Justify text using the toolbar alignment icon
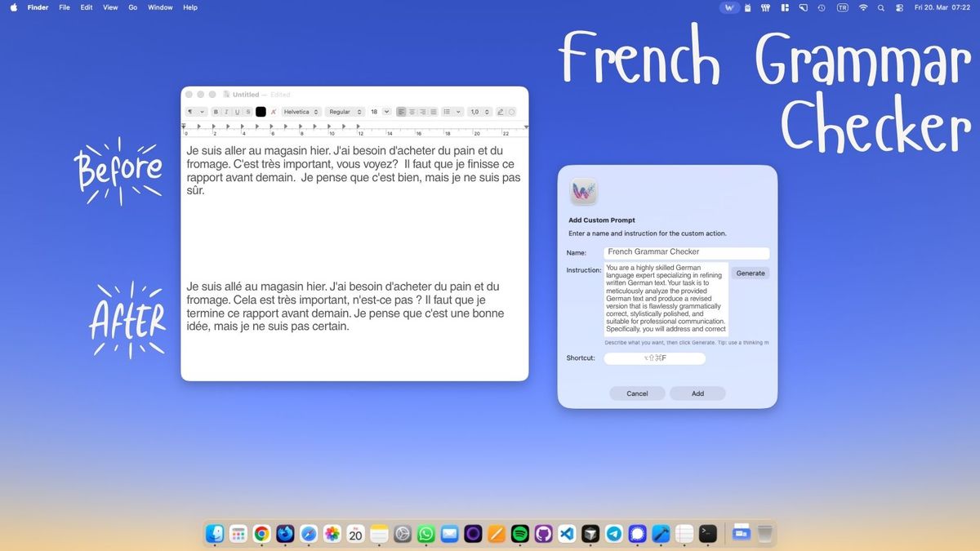This screenshot has width=980, height=551. click(434, 112)
